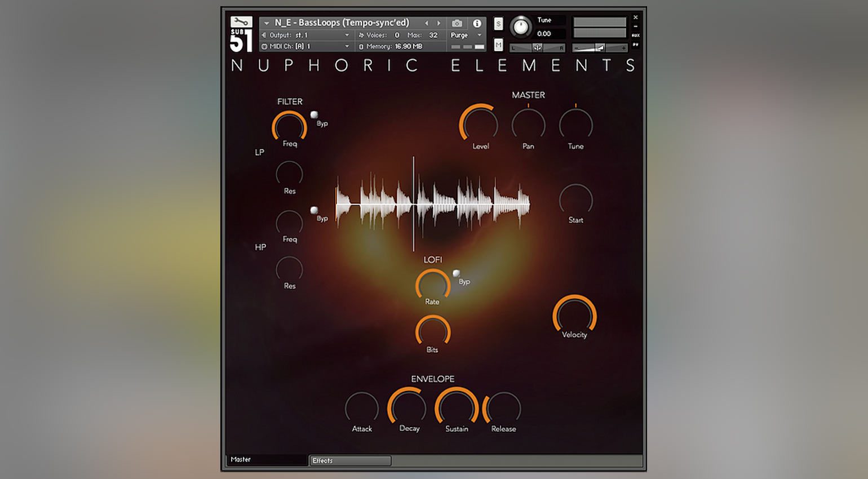
Task: Click the MIDI Ch port icon
Action: coord(264,46)
